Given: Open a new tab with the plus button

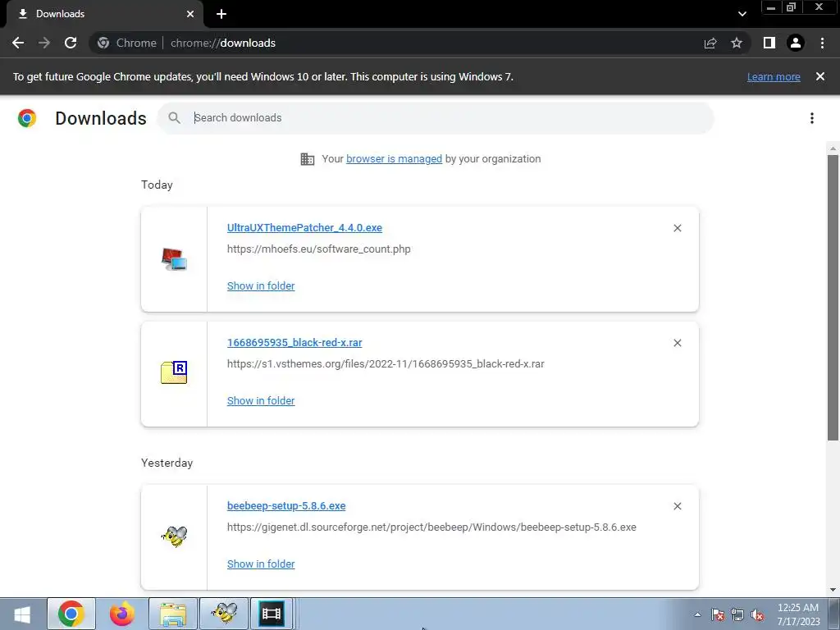Looking at the screenshot, I should click(221, 14).
